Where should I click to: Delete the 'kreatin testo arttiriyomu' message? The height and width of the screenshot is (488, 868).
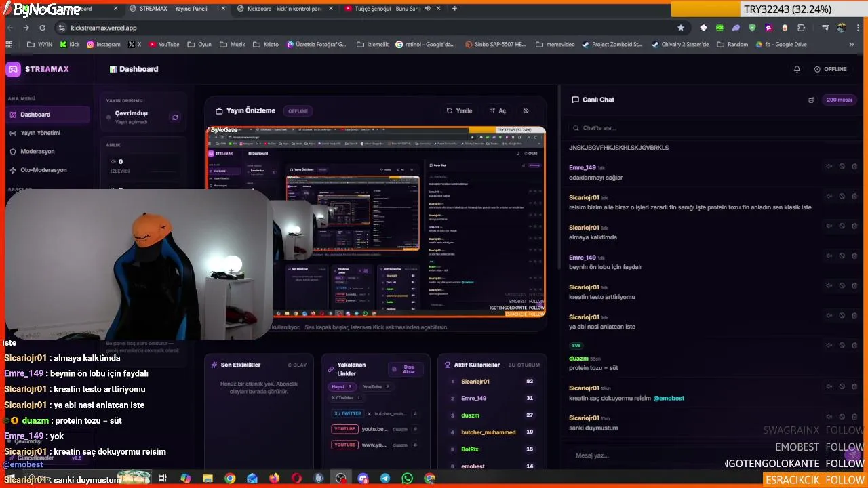[x=854, y=285]
